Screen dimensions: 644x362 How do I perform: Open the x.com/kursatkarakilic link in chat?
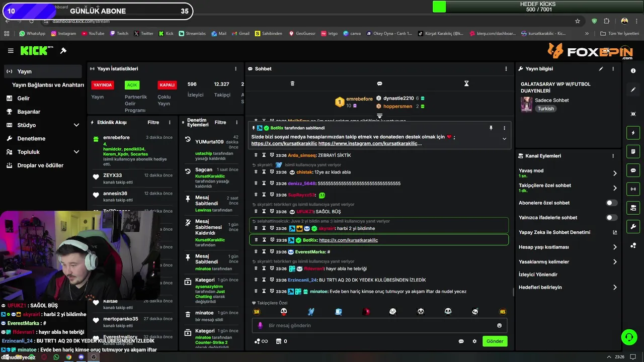(348, 240)
